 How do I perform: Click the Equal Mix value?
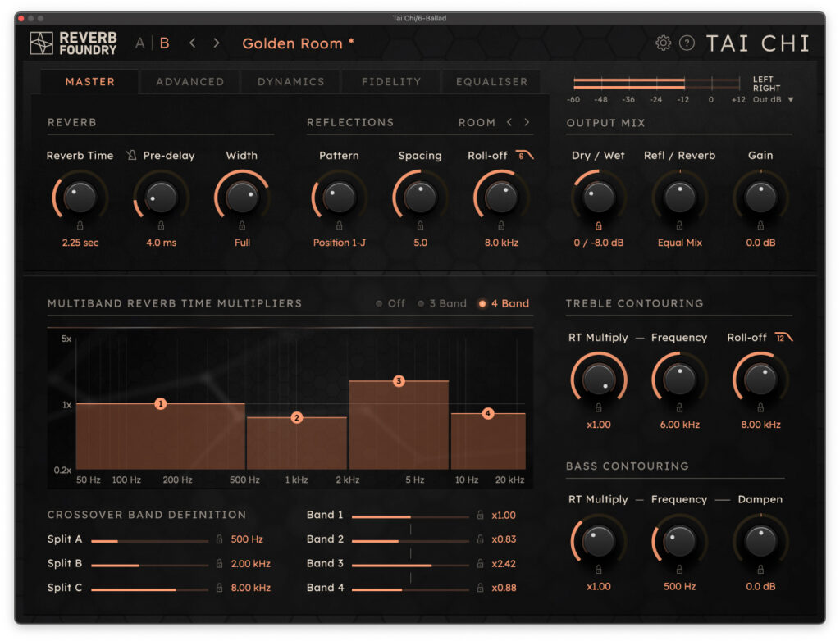(680, 243)
